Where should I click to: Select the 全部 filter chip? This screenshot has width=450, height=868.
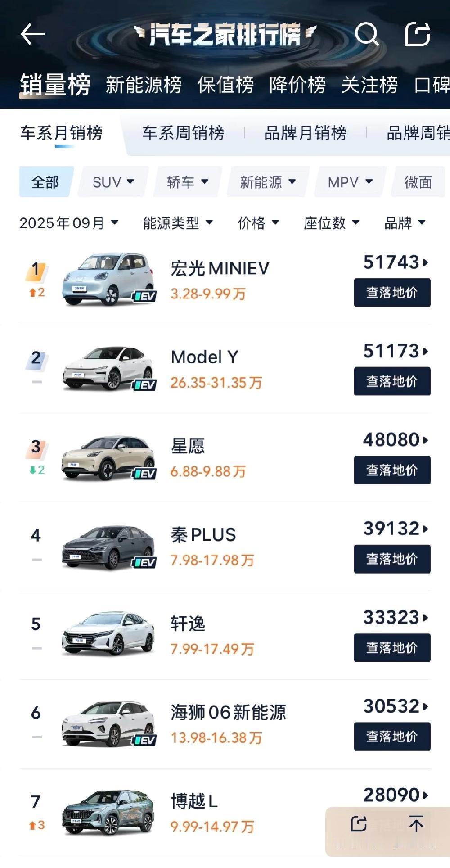point(45,182)
